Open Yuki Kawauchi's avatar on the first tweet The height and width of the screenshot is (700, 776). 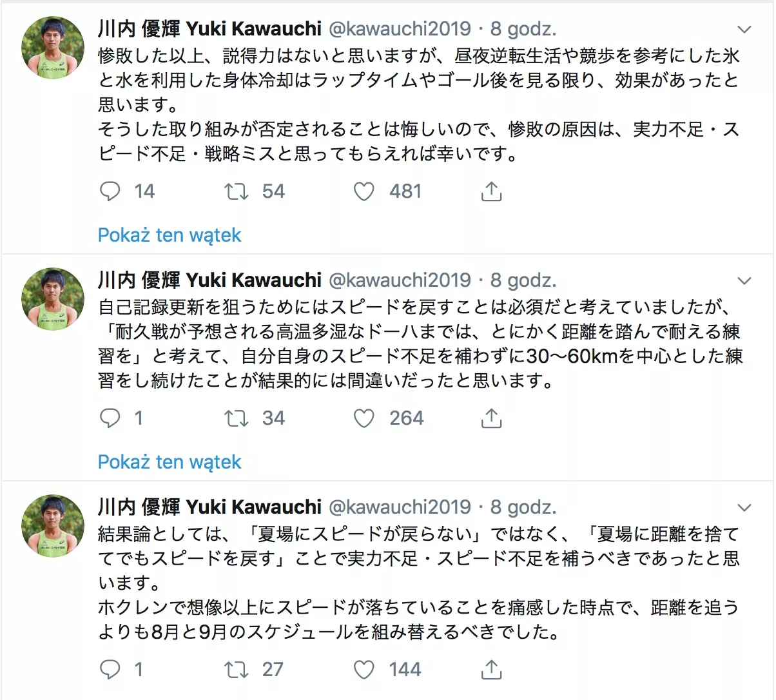click(53, 48)
